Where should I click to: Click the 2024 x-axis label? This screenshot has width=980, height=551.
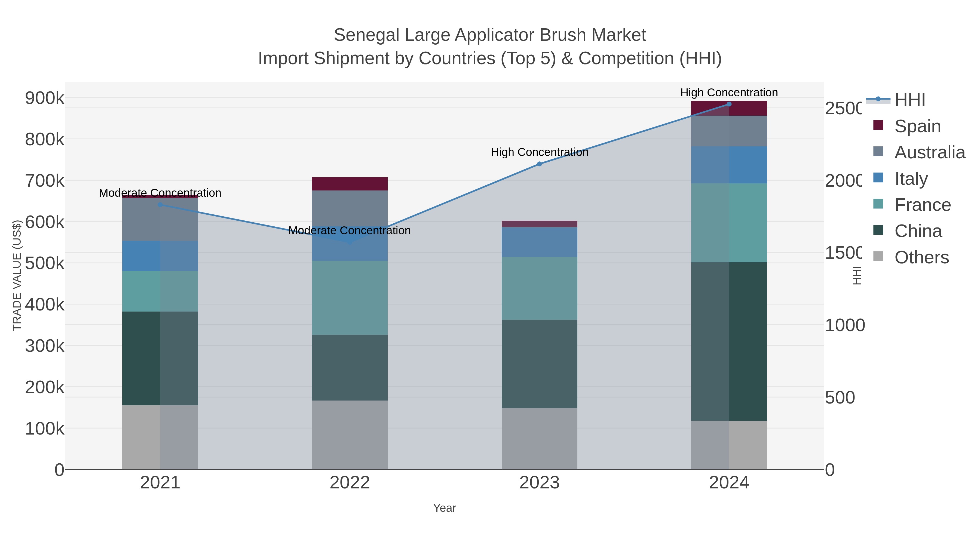(x=729, y=483)
